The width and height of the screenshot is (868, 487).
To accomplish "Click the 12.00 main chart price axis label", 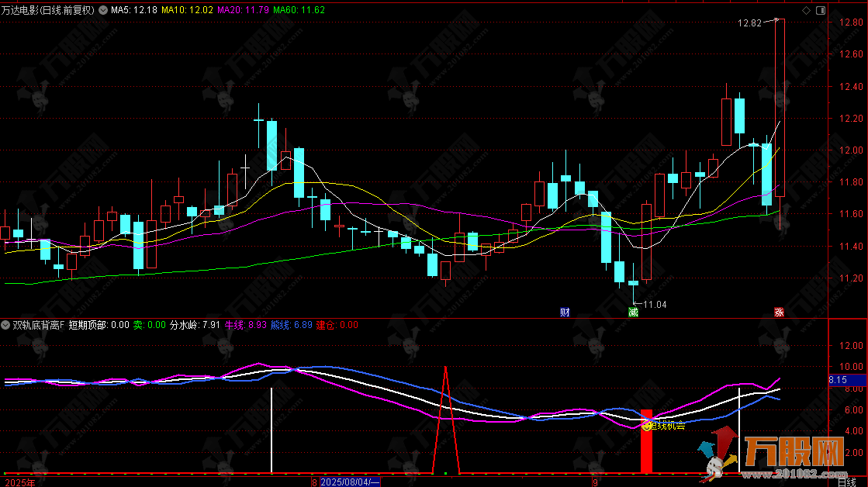I will point(851,150).
